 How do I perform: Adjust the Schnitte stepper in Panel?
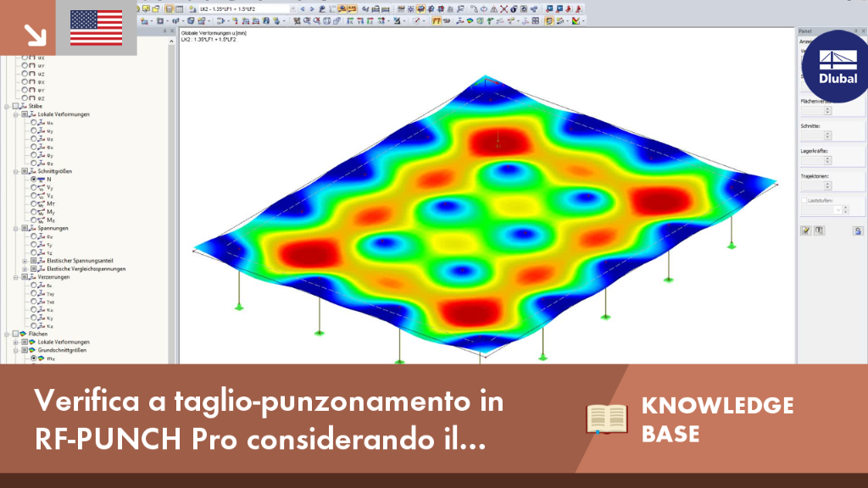click(827, 136)
